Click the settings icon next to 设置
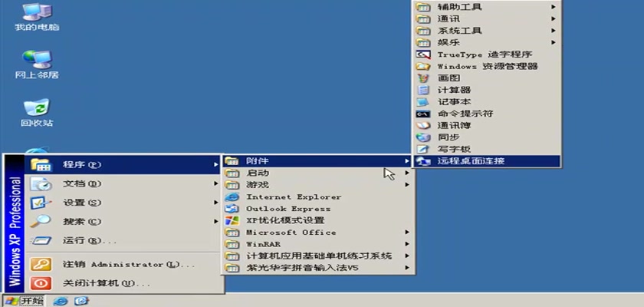Screen dimensions: 644x307 (x=41, y=203)
